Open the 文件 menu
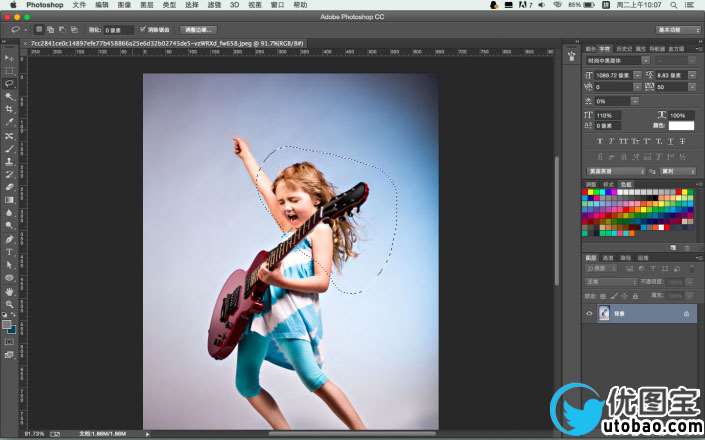This screenshot has width=705, height=440. pyautogui.click(x=79, y=5)
